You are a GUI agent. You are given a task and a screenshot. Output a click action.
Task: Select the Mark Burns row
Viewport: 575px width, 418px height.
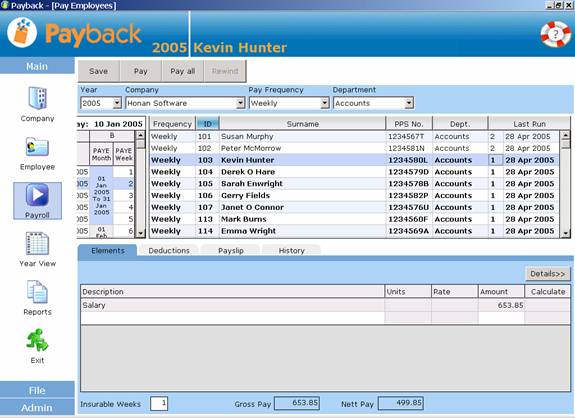click(x=354, y=219)
